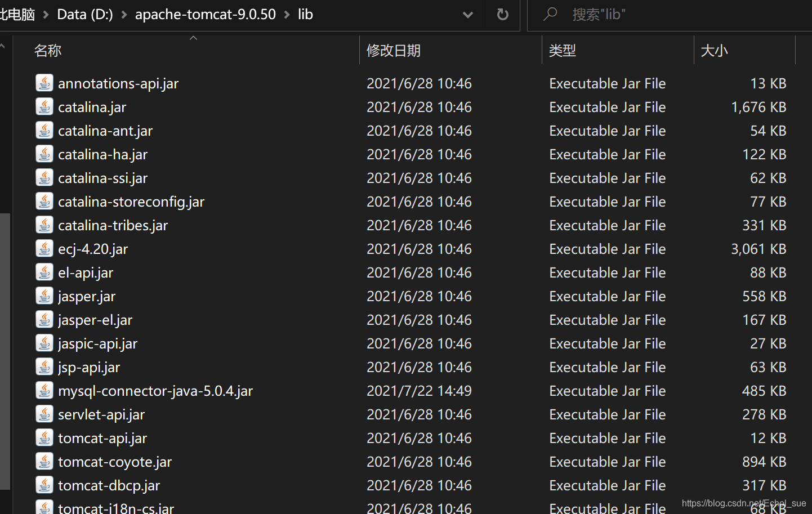
Task: Click the size value 485 KB
Action: click(x=764, y=391)
